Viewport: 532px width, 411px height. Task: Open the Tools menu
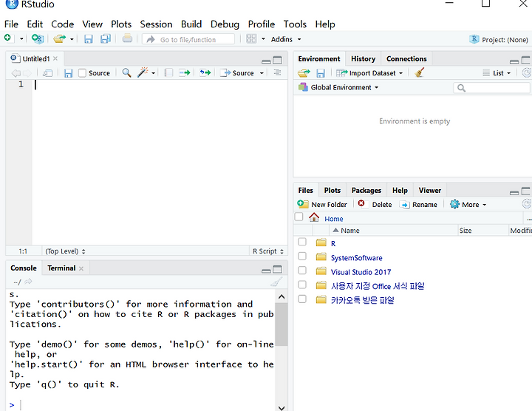pos(295,24)
